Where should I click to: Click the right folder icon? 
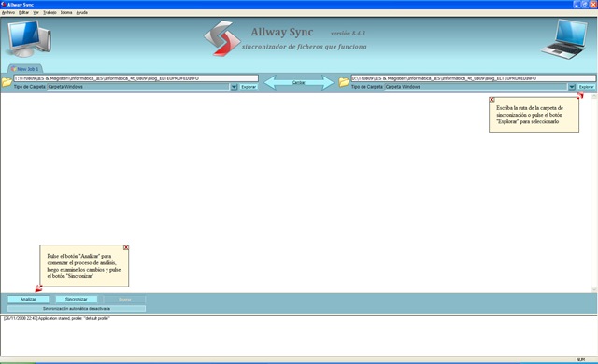pos(344,82)
